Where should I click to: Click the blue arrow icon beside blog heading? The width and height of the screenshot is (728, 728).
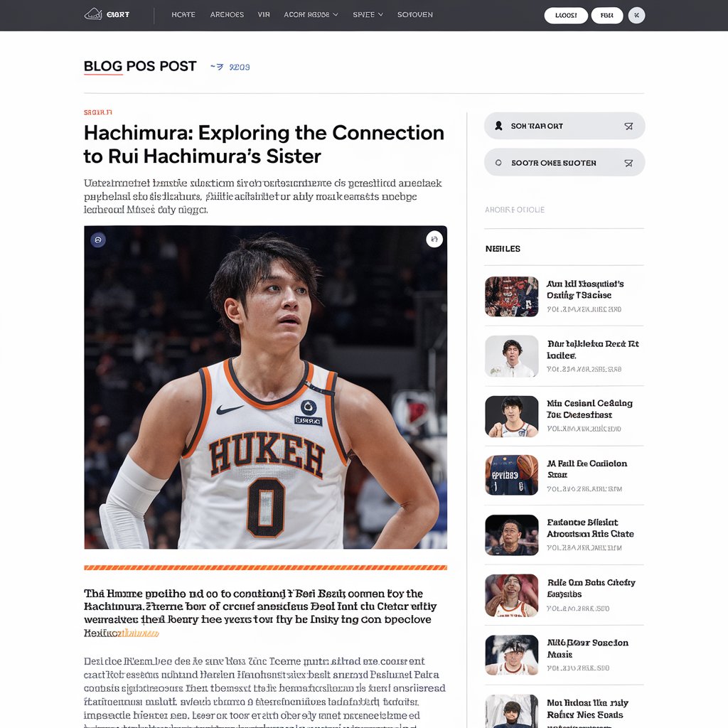[217, 67]
